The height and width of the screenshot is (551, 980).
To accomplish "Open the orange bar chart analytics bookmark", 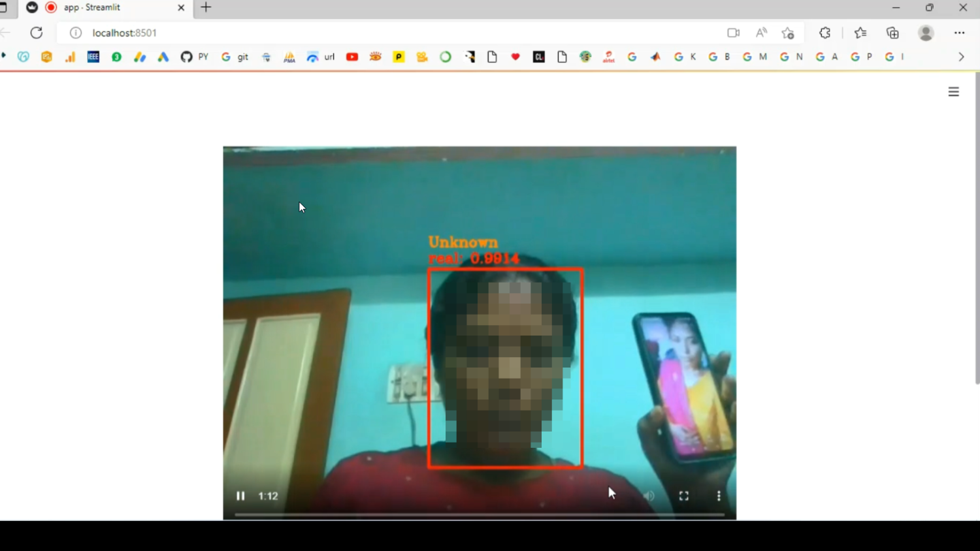I will 70,57.
